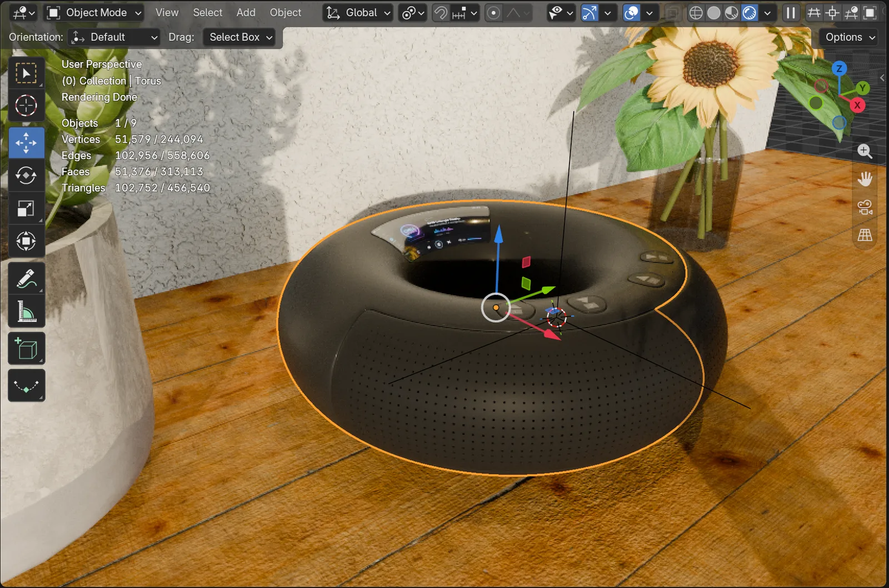The height and width of the screenshot is (588, 889).
Task: Open the viewport shading options dropdown arrow
Action: [x=767, y=13]
